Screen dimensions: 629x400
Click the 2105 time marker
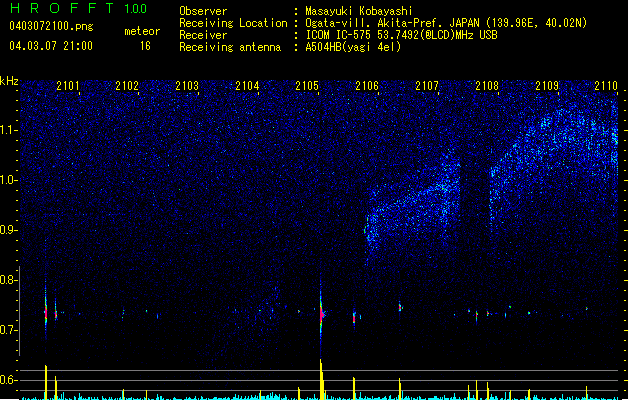(x=307, y=86)
